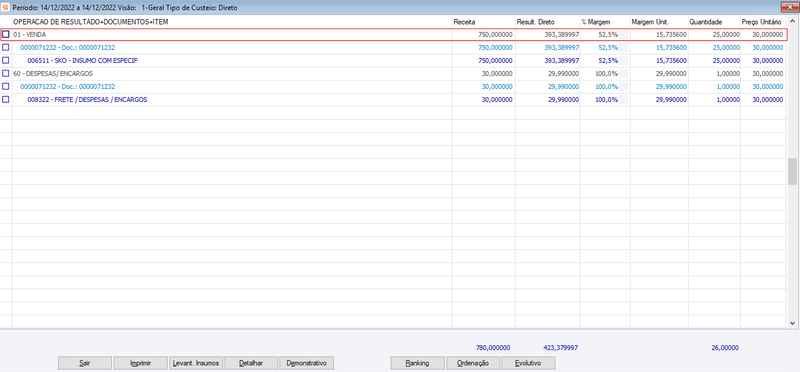Click the Imprimir button

click(140, 363)
